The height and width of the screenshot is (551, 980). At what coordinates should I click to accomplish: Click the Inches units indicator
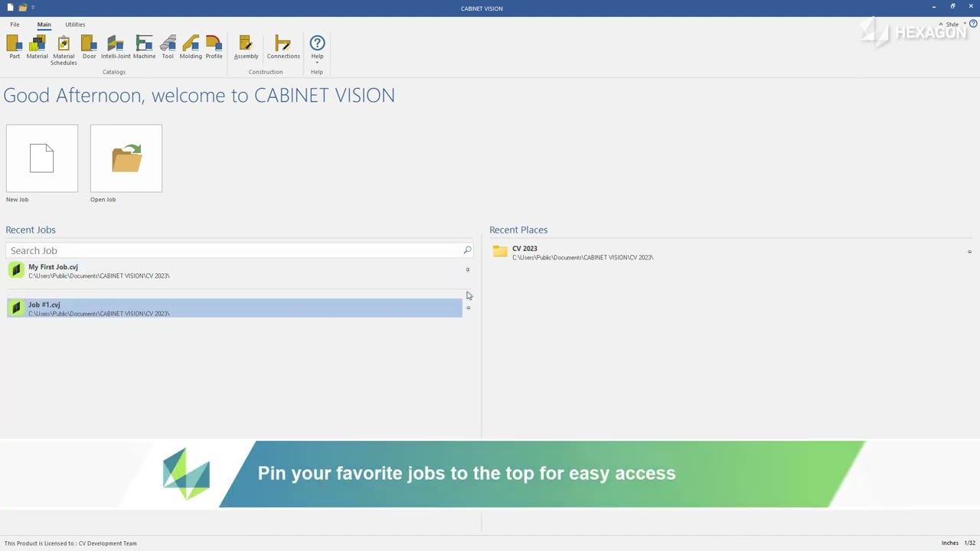949,543
